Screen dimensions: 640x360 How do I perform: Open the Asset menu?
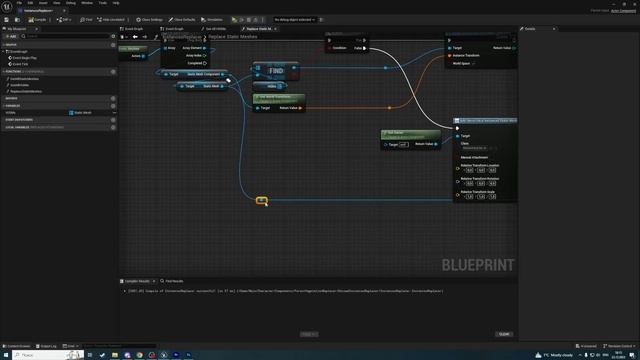[x=43, y=3]
